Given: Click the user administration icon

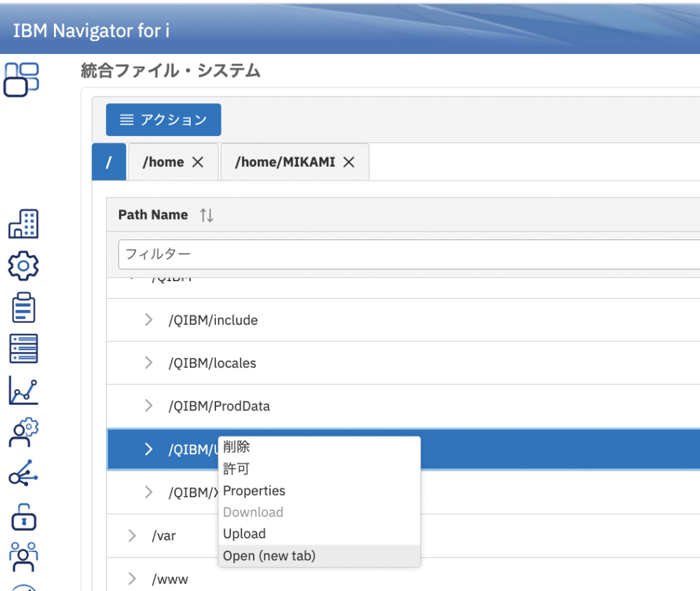Looking at the screenshot, I should pyautogui.click(x=23, y=432).
